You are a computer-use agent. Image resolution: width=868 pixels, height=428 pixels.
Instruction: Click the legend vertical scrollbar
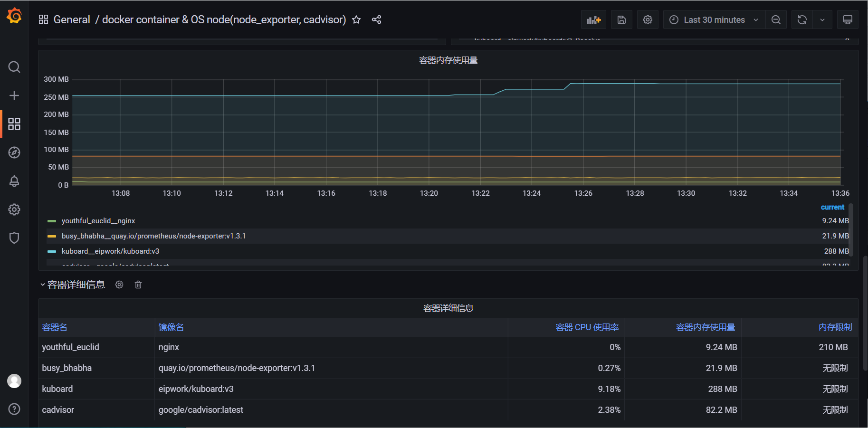click(850, 230)
